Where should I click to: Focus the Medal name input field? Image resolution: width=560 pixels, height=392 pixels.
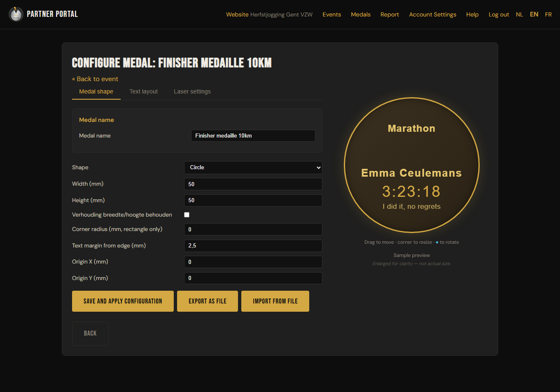(x=253, y=135)
